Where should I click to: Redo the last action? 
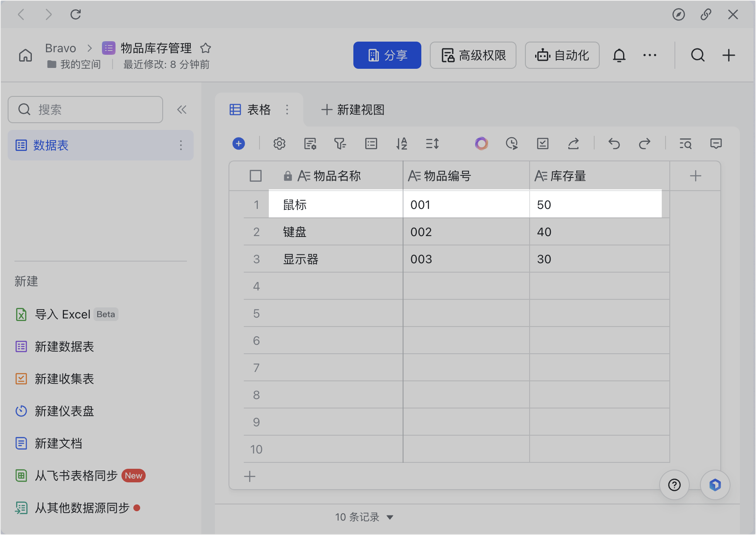point(645,144)
